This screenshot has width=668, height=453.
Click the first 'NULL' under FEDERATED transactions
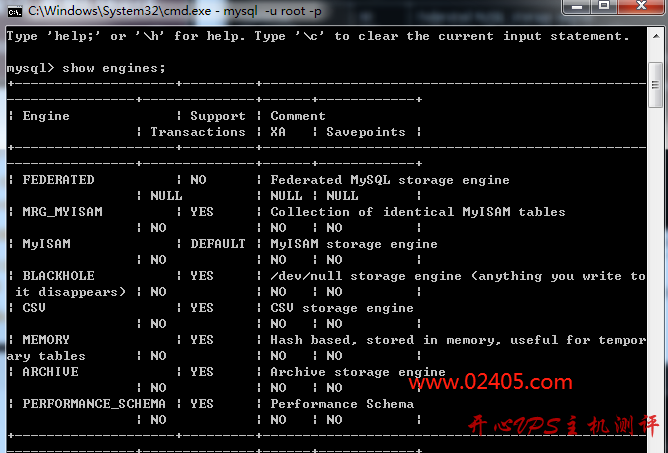(x=166, y=196)
